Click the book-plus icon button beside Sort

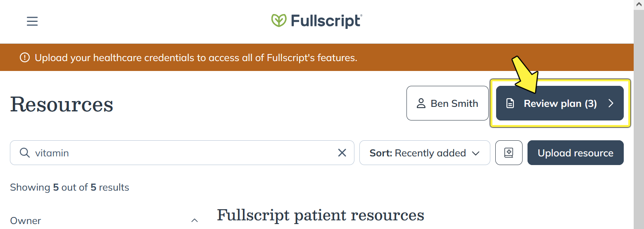[509, 153]
